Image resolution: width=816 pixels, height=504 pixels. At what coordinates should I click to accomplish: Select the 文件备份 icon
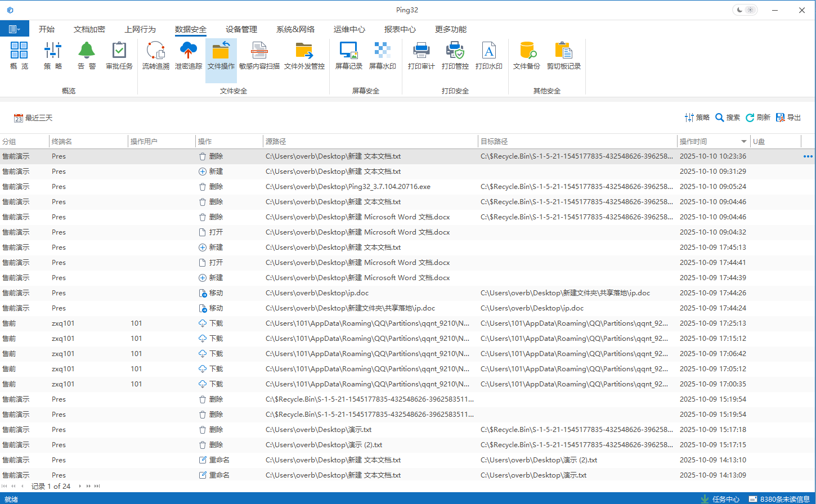(526, 56)
